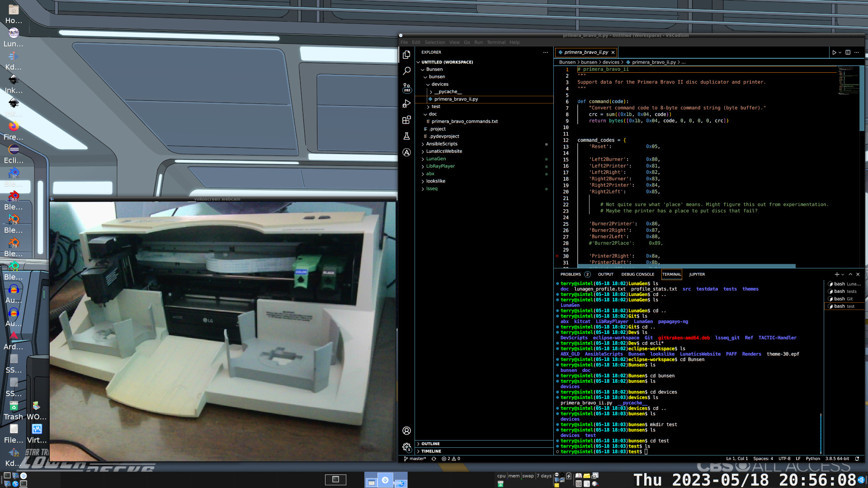Toggle maximize panel size chevron
This screenshot has height=488, width=868.
pos(850,274)
